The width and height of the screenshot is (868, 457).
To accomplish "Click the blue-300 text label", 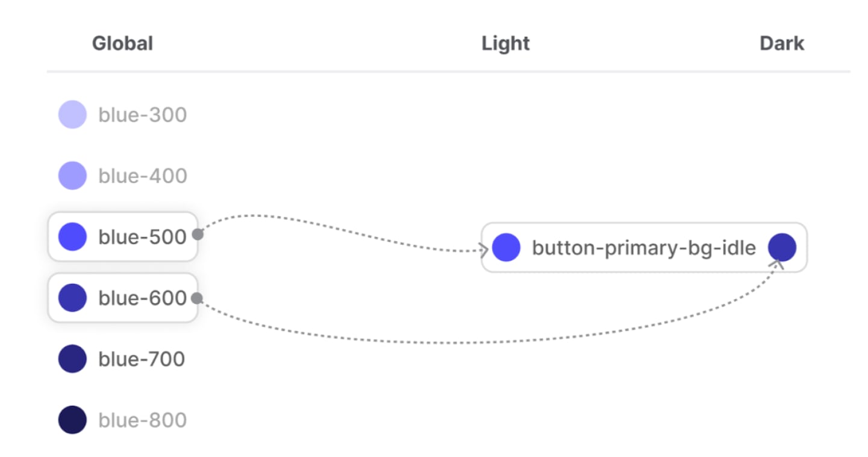I will click(x=142, y=115).
